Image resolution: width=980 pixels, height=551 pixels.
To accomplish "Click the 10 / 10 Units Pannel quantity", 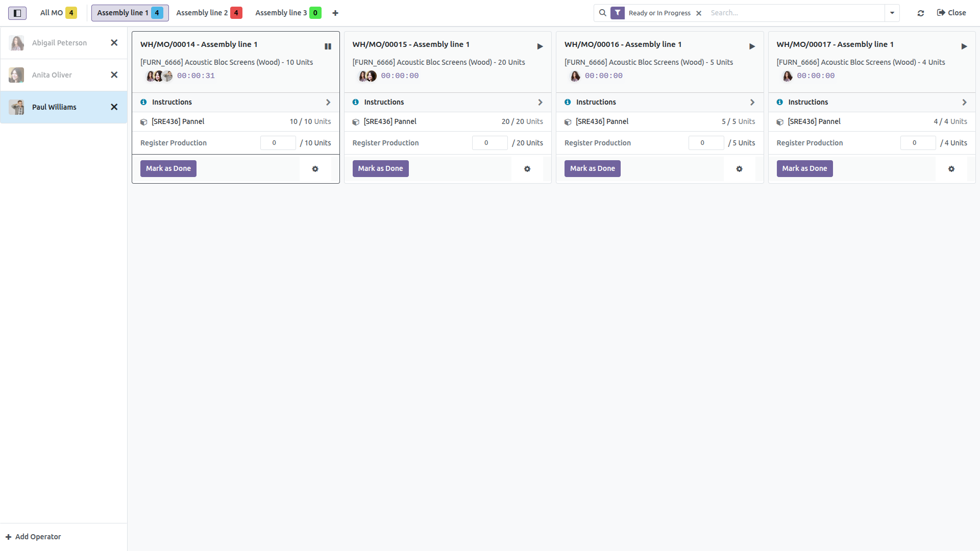I will pos(310,122).
